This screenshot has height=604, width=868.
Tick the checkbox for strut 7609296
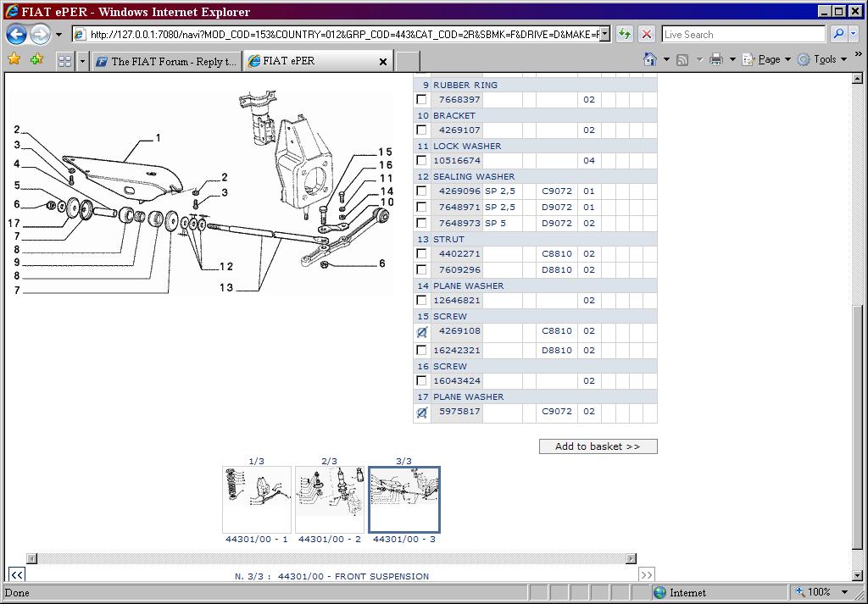[x=422, y=269]
